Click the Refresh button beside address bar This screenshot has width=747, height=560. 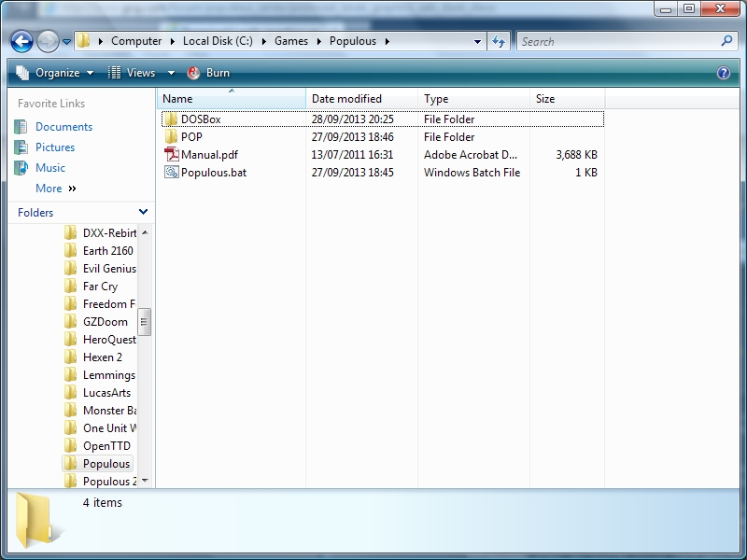(499, 41)
